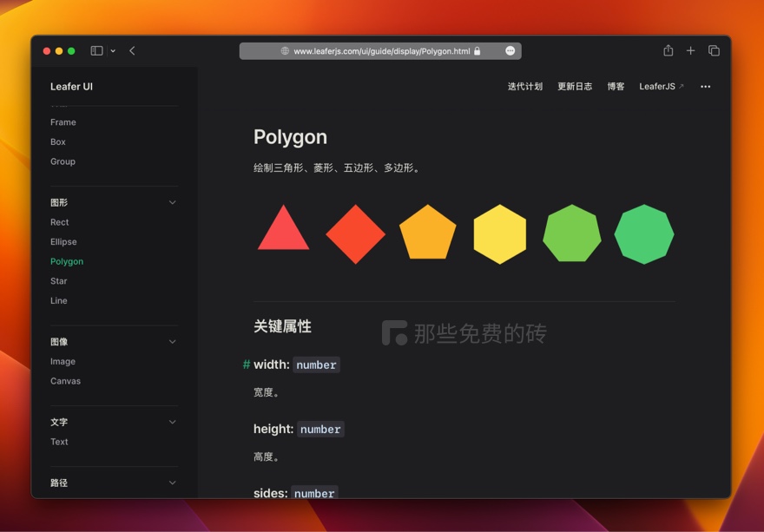Open the three-dot more menu in navbar
This screenshot has height=532, width=764.
point(705,86)
